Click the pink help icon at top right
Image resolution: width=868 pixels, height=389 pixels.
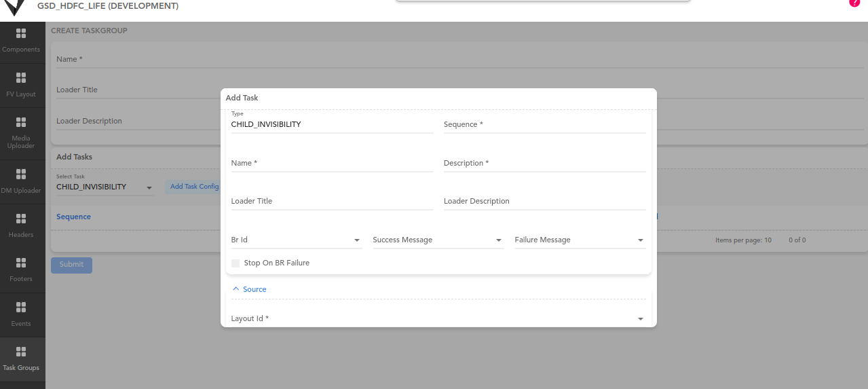pos(854,3)
